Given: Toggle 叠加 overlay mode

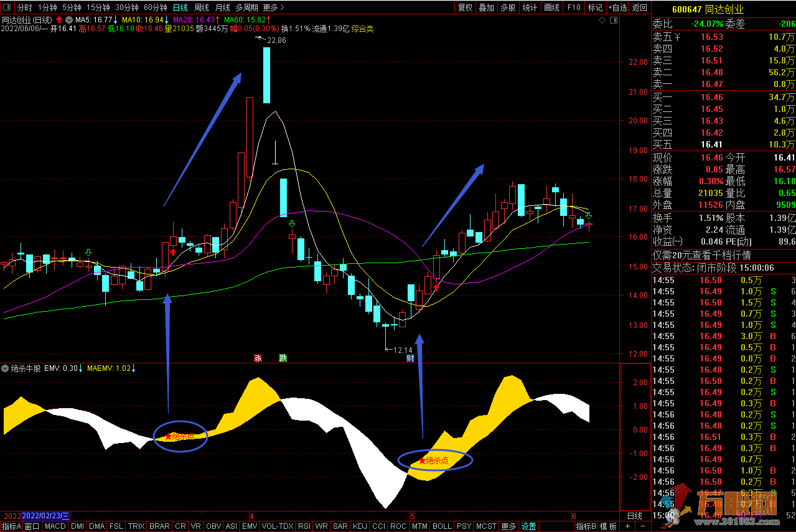Looking at the screenshot, I should click(486, 7).
